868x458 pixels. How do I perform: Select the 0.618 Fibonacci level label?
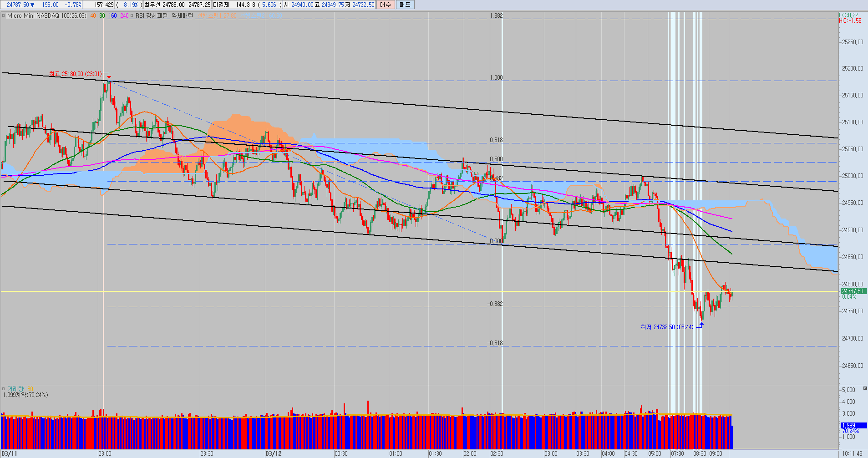[496, 140]
